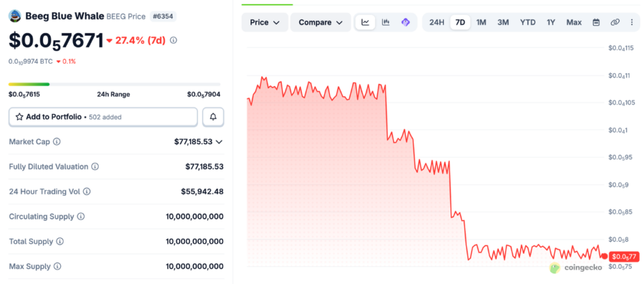This screenshot has height=284, width=644.
Task: Open the purple diamond chart icon
Action: tap(406, 22)
